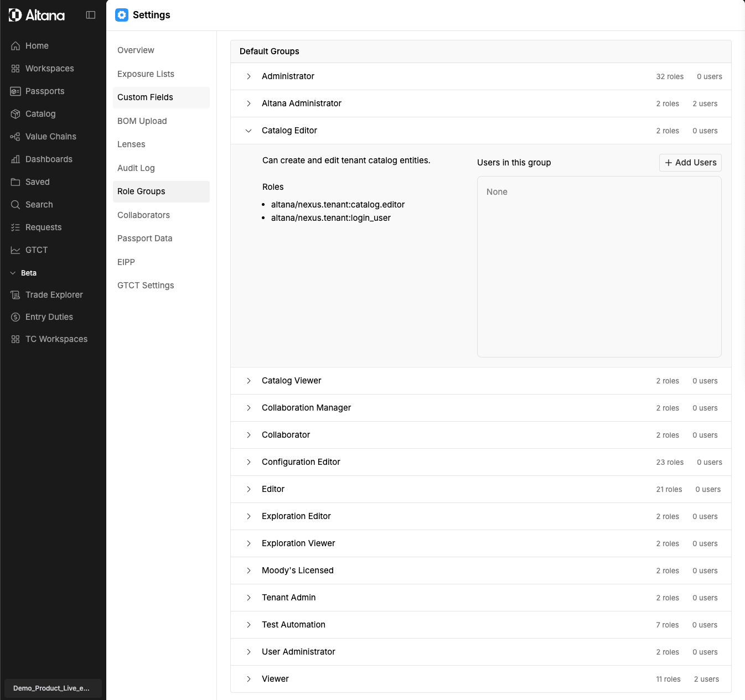Click the Catalog cube icon
The width and height of the screenshot is (745, 700).
point(15,114)
